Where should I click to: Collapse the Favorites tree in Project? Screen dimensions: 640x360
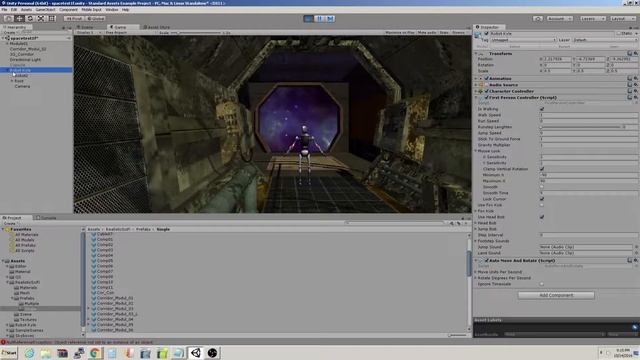tap(3, 229)
